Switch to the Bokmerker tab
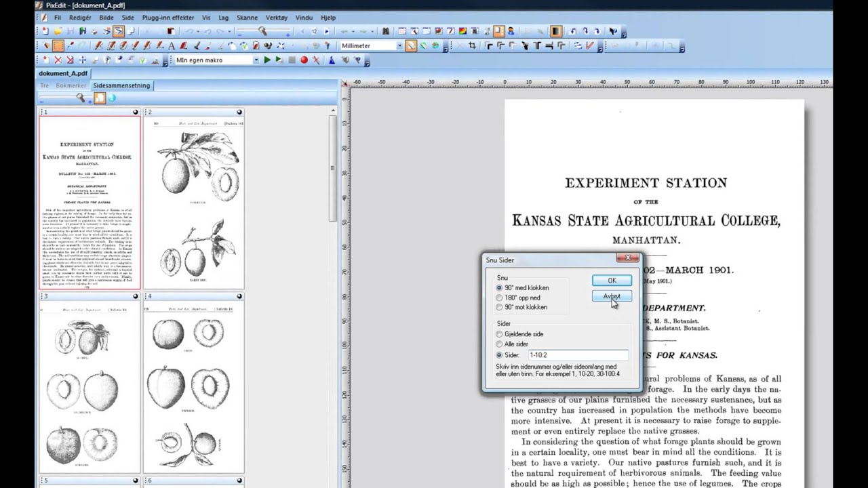This screenshot has width=868, height=488. pos(71,85)
